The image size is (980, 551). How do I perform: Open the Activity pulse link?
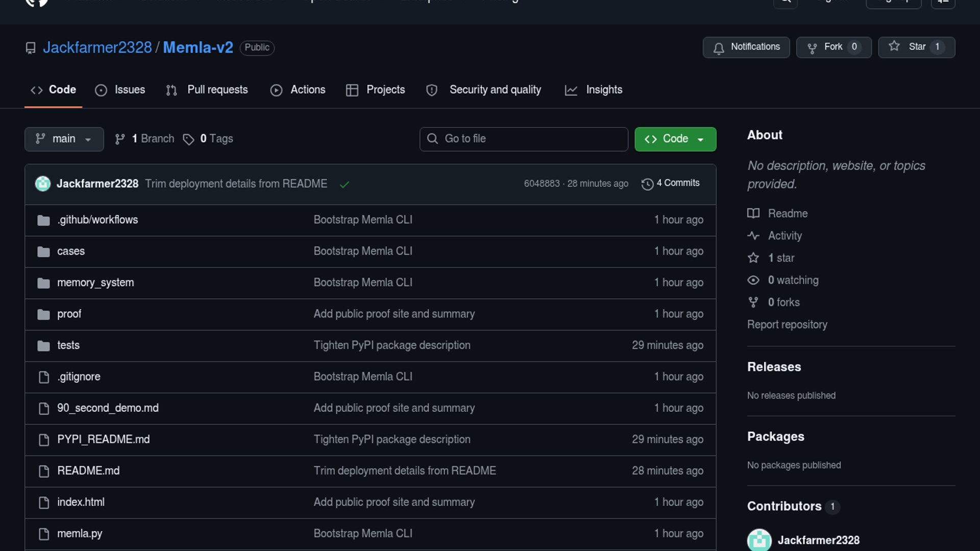click(x=785, y=236)
